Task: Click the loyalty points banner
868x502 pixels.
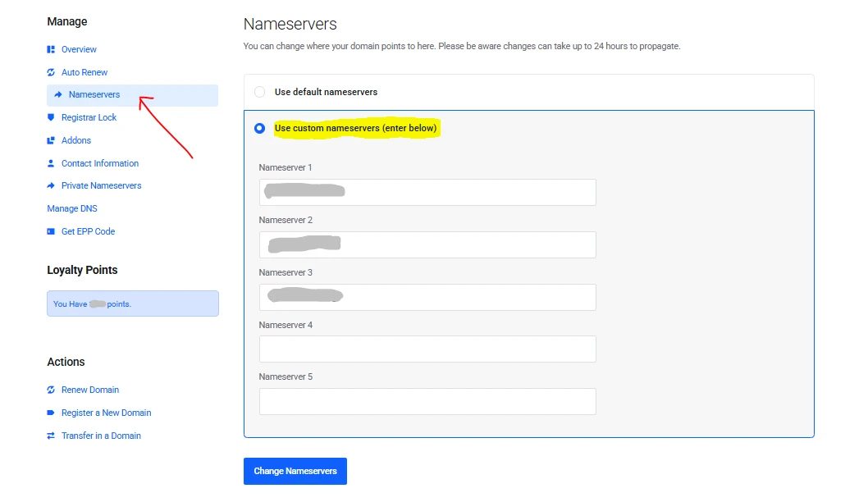Action: (133, 303)
